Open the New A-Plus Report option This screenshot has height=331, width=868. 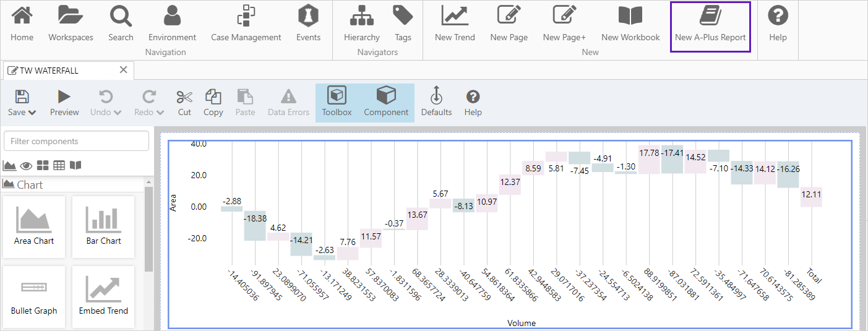pyautogui.click(x=710, y=25)
